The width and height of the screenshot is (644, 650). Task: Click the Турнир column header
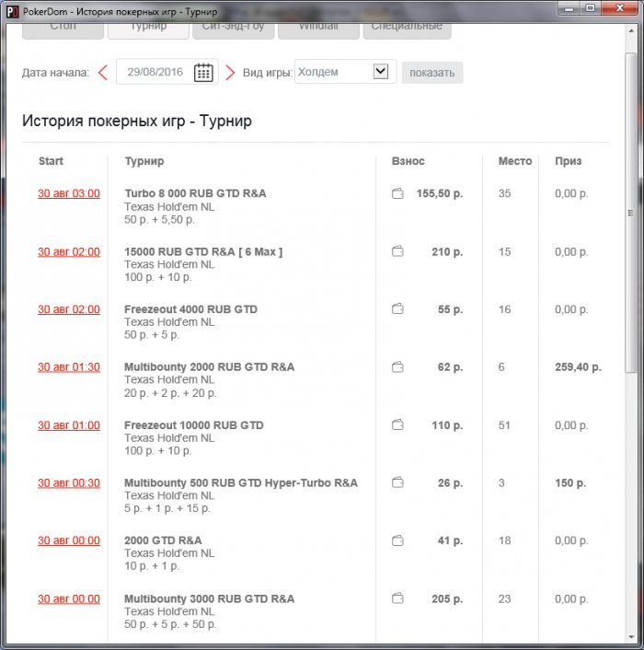coord(144,161)
